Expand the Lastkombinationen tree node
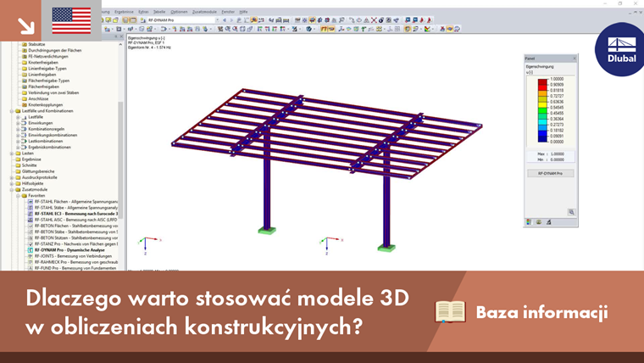644x363 pixels. (18, 141)
